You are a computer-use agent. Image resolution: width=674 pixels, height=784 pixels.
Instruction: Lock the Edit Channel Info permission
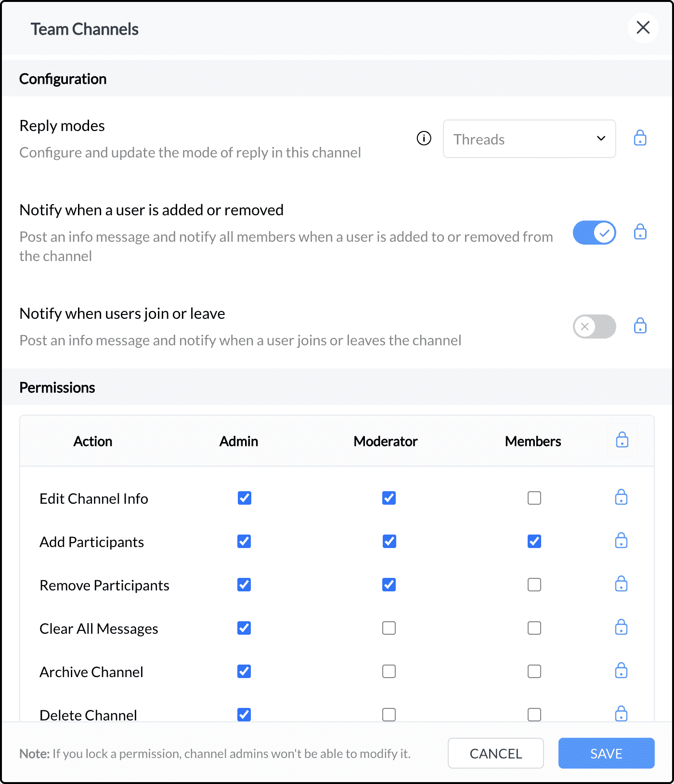pyautogui.click(x=621, y=497)
